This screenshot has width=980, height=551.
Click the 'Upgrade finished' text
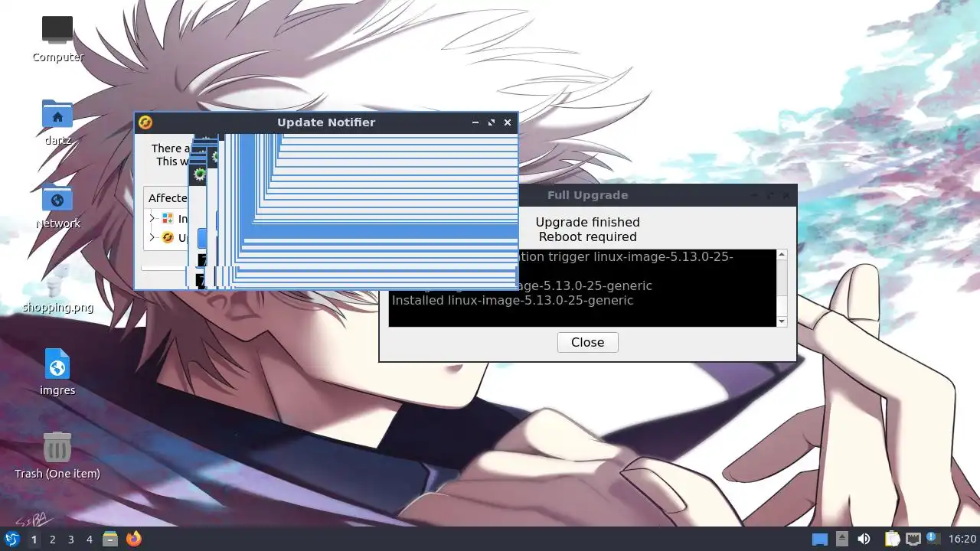(x=587, y=222)
